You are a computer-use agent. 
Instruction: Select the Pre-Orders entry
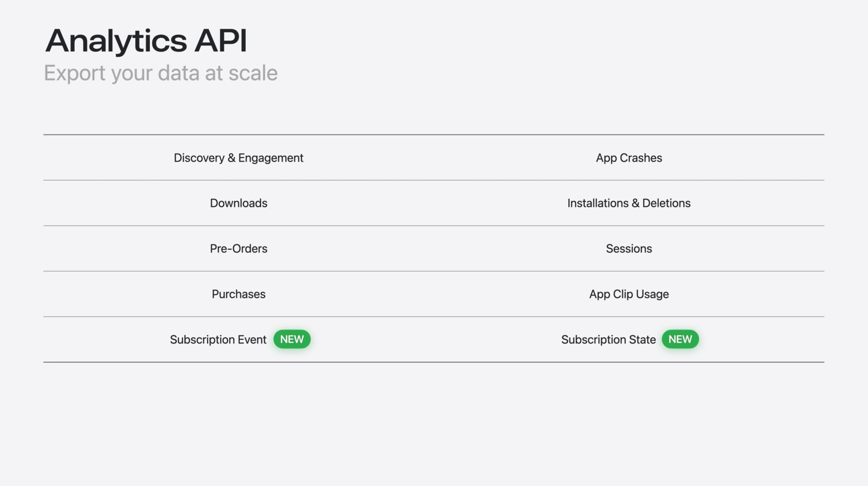point(239,249)
